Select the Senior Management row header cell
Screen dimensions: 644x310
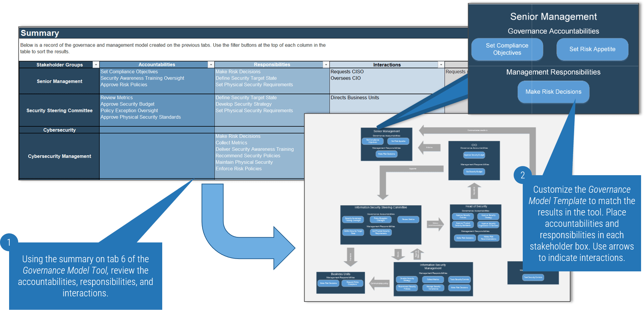tap(59, 81)
